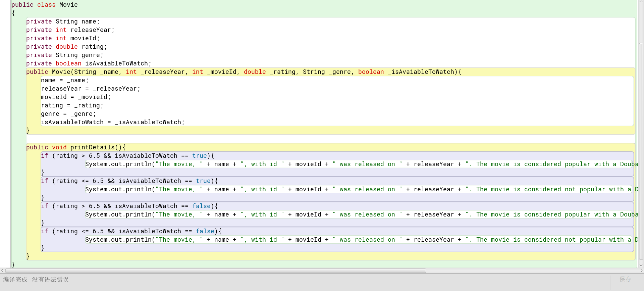Image resolution: width=644 pixels, height=291 pixels.
Task: Click the compile status message '编译完成 - 没有语法错误'
Action: [x=36, y=280]
